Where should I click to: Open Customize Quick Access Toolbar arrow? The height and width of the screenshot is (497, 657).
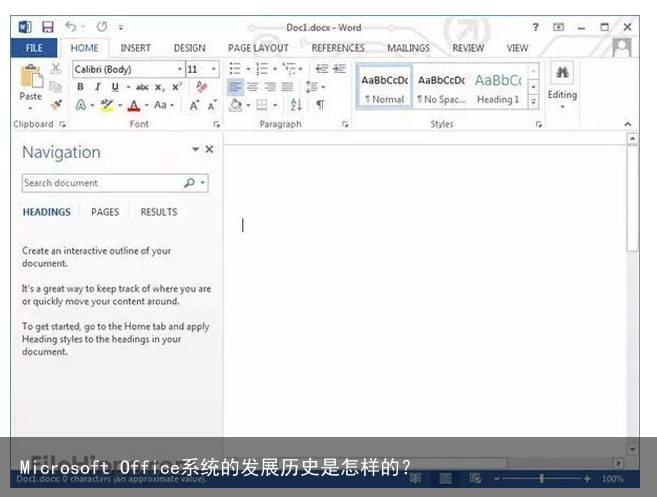tap(121, 28)
